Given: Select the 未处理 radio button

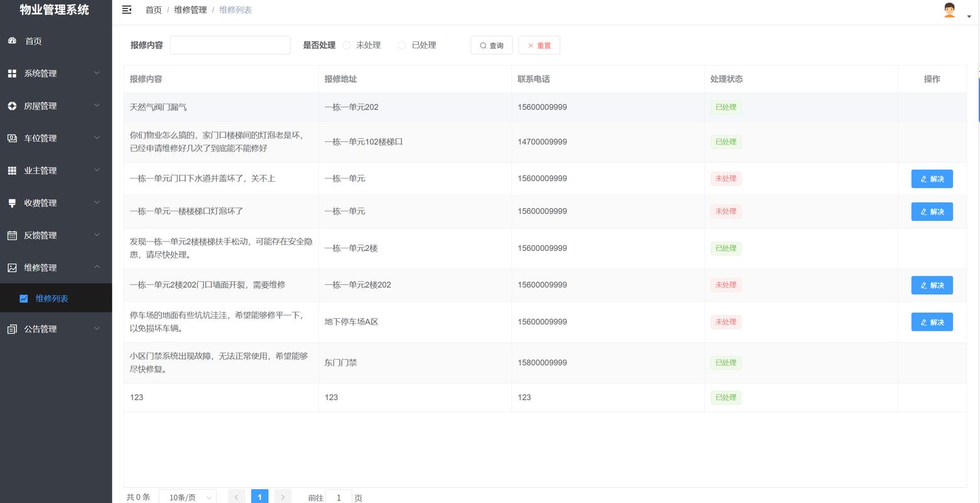Looking at the screenshot, I should tap(346, 45).
